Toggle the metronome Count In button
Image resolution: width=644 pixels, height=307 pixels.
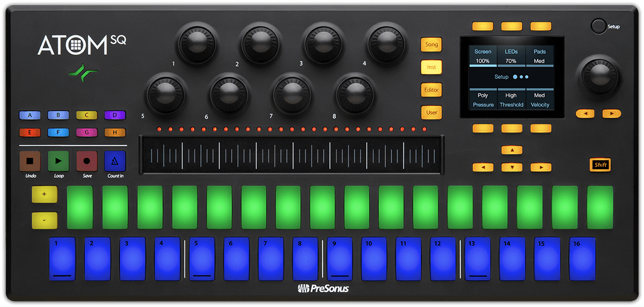click(115, 161)
